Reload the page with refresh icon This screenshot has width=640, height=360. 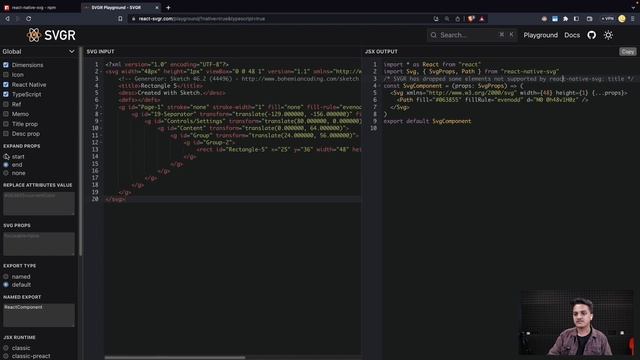tap(29, 19)
